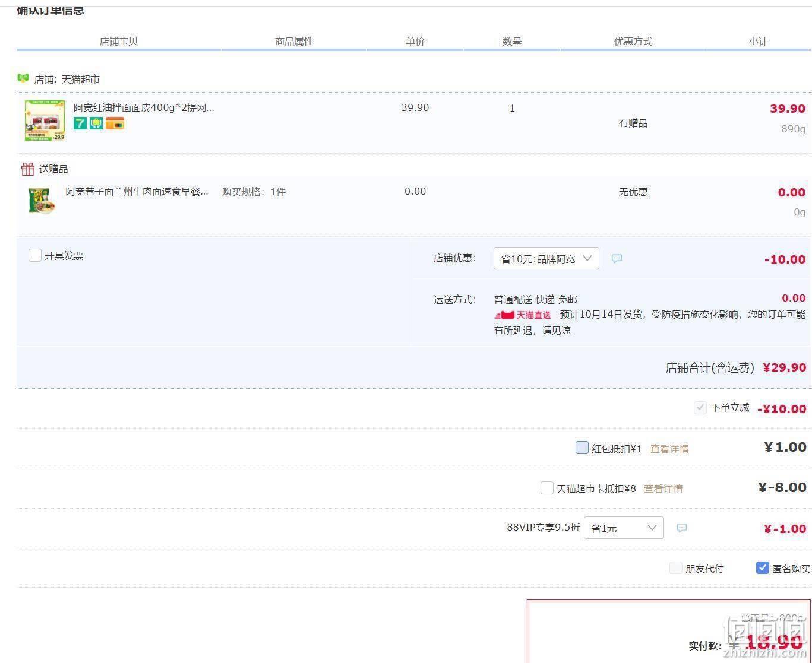Click the 单价 column header
This screenshot has height=663, width=812.
[x=415, y=41]
